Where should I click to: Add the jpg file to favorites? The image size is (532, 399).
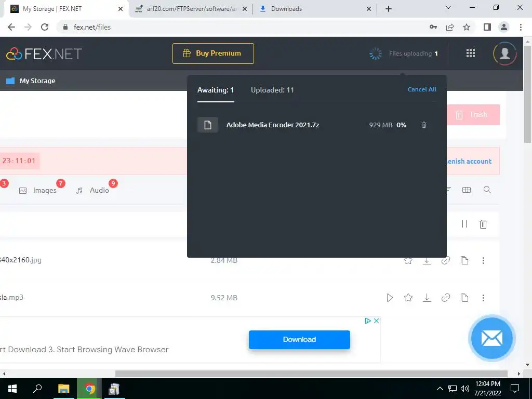point(408,260)
